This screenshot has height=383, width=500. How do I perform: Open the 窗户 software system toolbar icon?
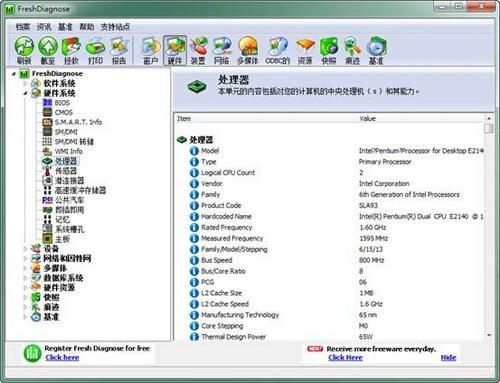150,50
